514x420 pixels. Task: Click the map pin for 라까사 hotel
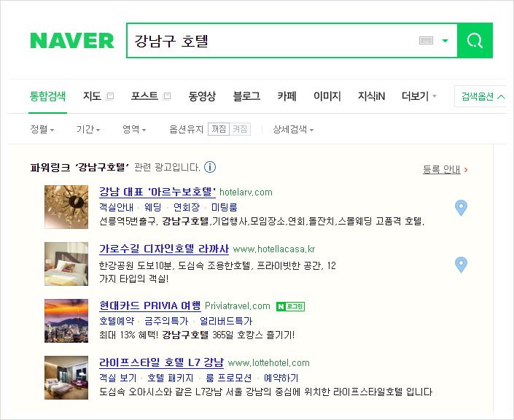(x=461, y=265)
